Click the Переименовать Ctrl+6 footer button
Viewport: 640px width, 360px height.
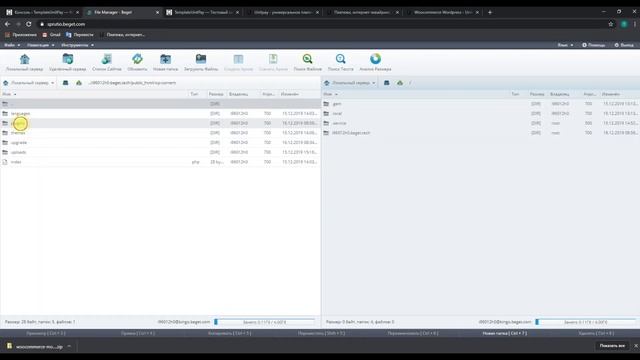[413, 333]
